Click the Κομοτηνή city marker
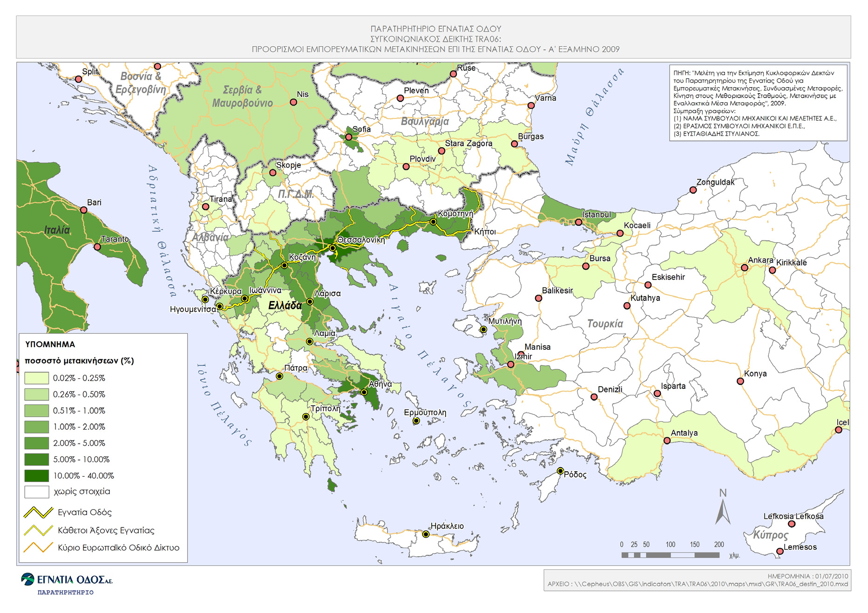 pyautogui.click(x=433, y=222)
